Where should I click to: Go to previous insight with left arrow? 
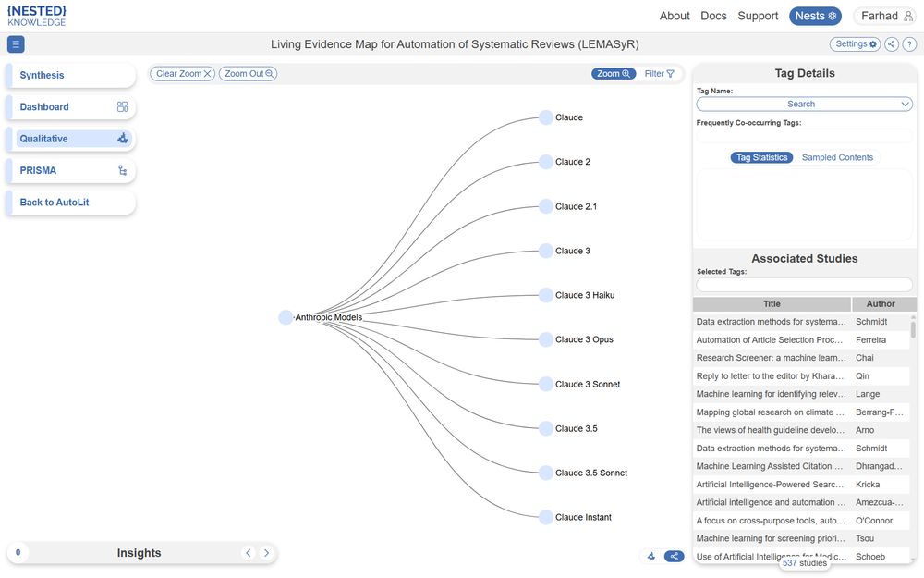[248, 553]
